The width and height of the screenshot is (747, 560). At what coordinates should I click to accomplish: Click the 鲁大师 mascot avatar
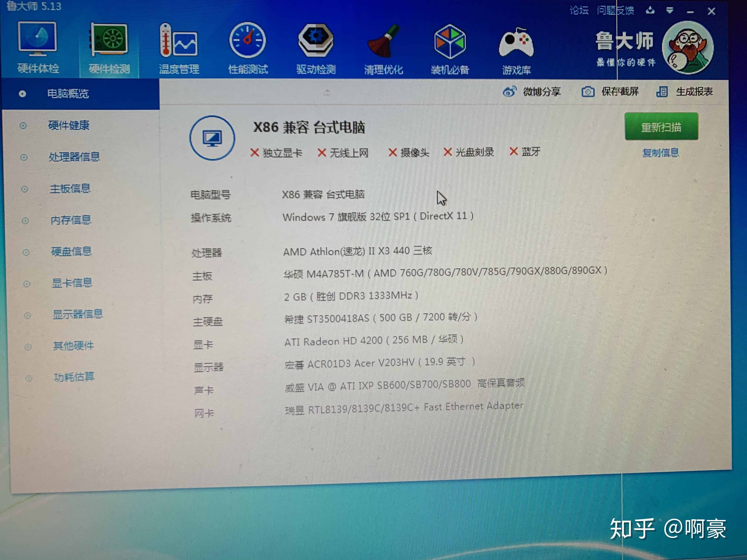click(x=688, y=48)
